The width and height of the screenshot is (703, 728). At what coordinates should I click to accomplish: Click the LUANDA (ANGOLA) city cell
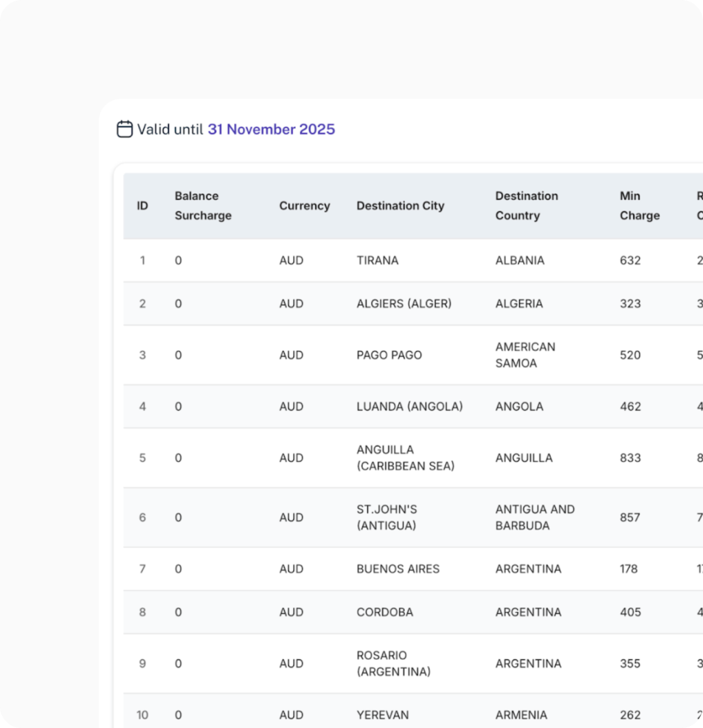409,407
